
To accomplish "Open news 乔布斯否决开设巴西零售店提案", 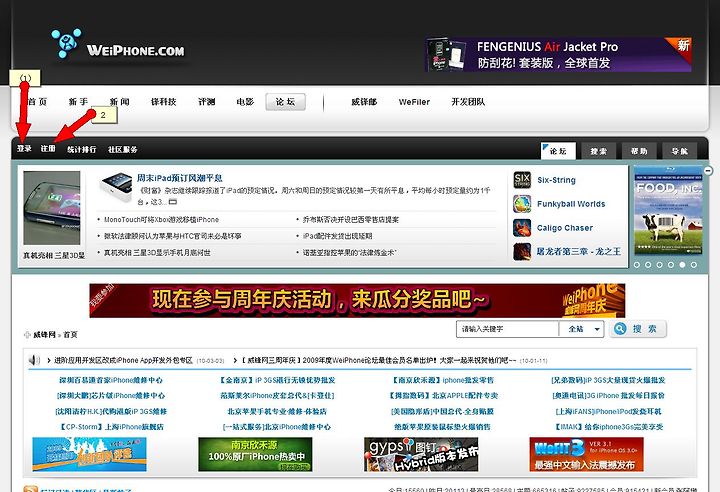I will coord(351,220).
